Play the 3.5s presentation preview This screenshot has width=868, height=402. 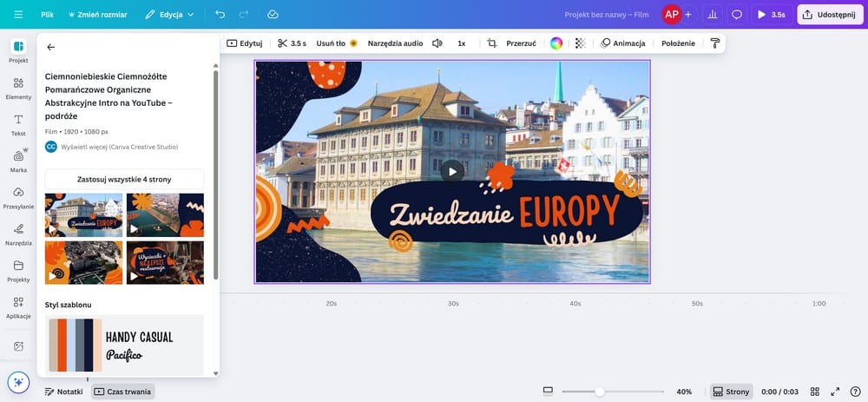[772, 15]
